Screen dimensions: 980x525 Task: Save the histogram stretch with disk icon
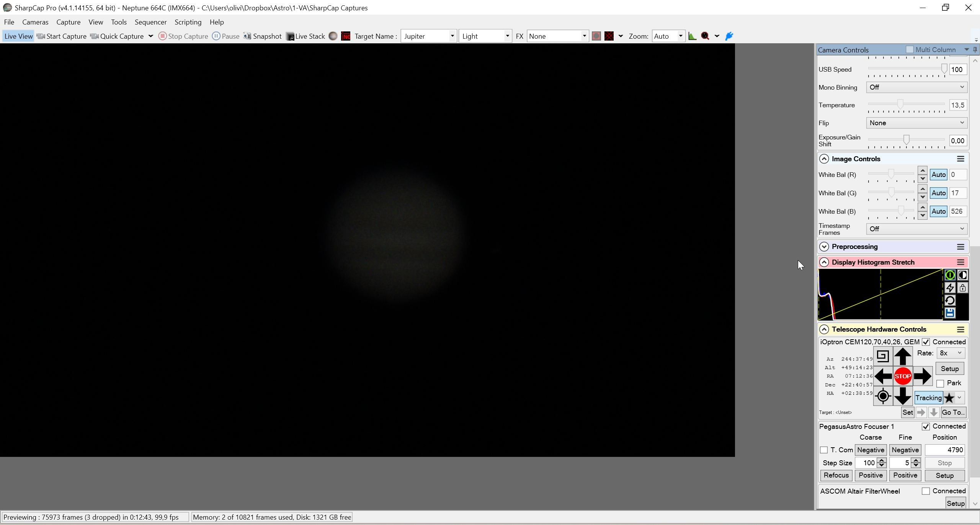[x=950, y=313]
